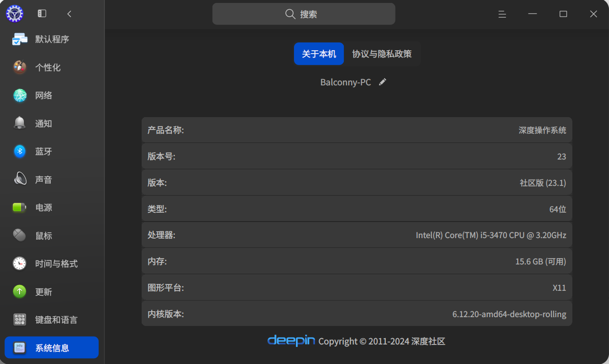Toggle the sidebar panel icon

point(42,14)
